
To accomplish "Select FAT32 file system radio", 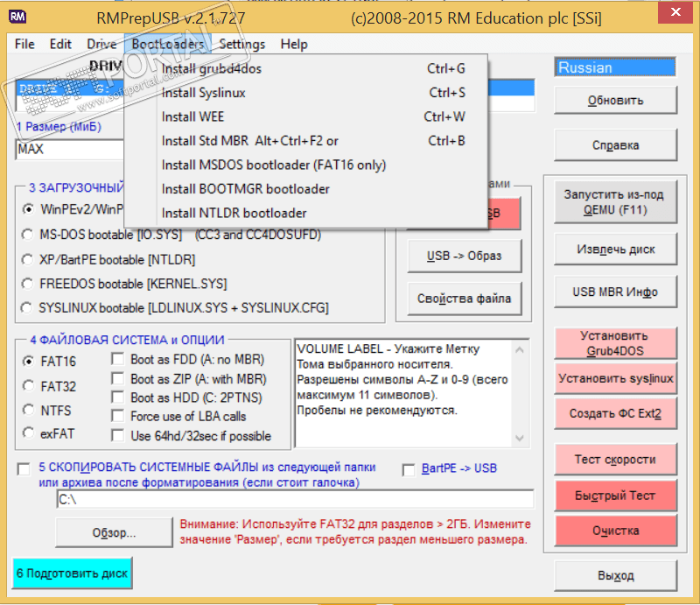I will (x=29, y=386).
